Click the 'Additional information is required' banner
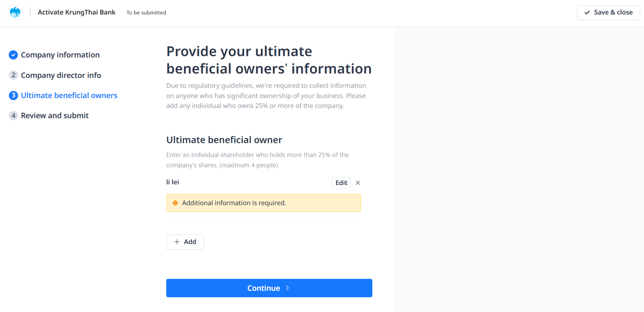This screenshot has height=312, width=644. [x=263, y=203]
